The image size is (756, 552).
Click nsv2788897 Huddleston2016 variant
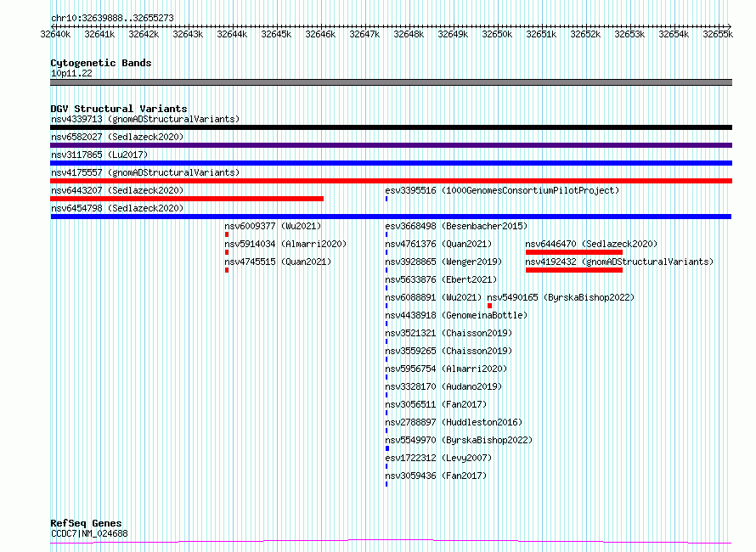click(454, 422)
